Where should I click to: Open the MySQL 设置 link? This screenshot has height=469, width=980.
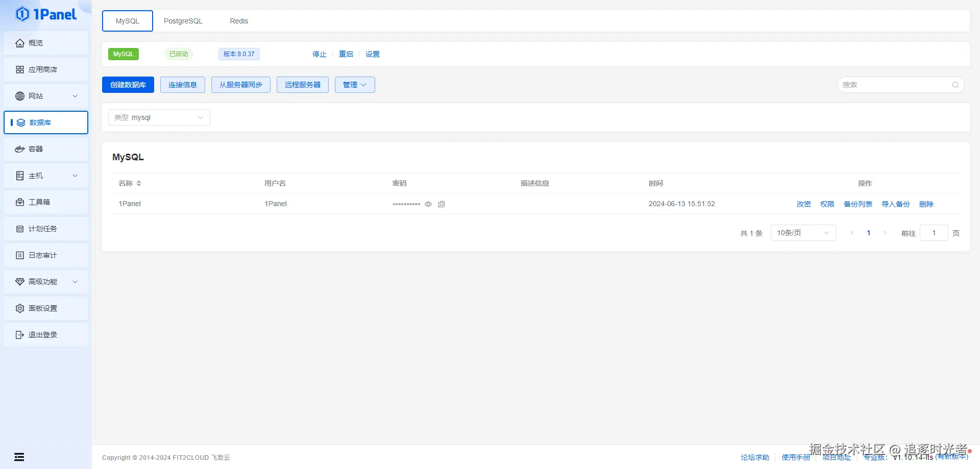(x=373, y=54)
